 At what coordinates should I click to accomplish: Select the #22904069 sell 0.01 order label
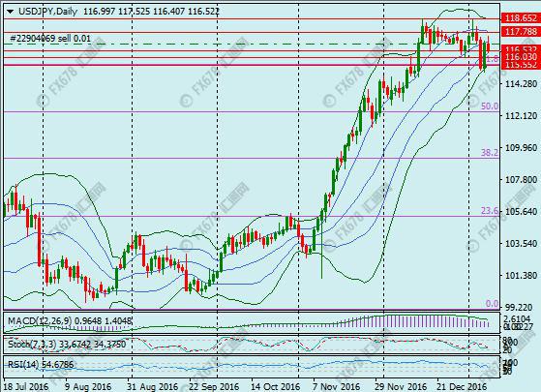click(x=50, y=39)
